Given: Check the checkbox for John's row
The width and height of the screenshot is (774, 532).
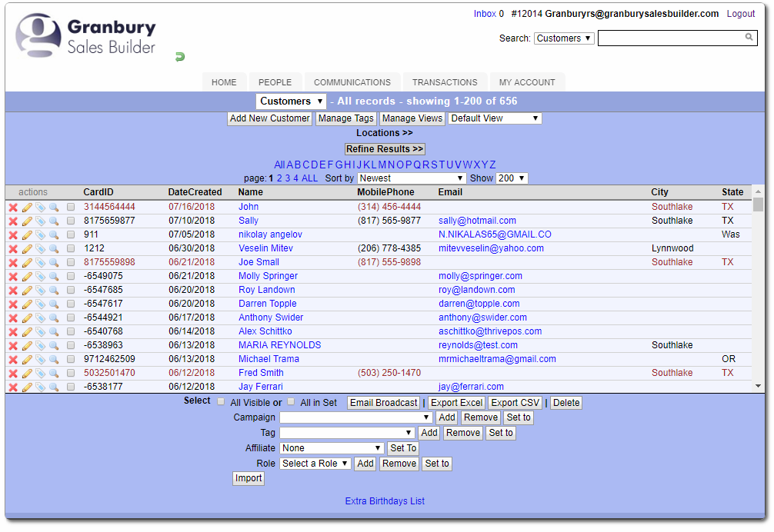Looking at the screenshot, I should [x=71, y=207].
